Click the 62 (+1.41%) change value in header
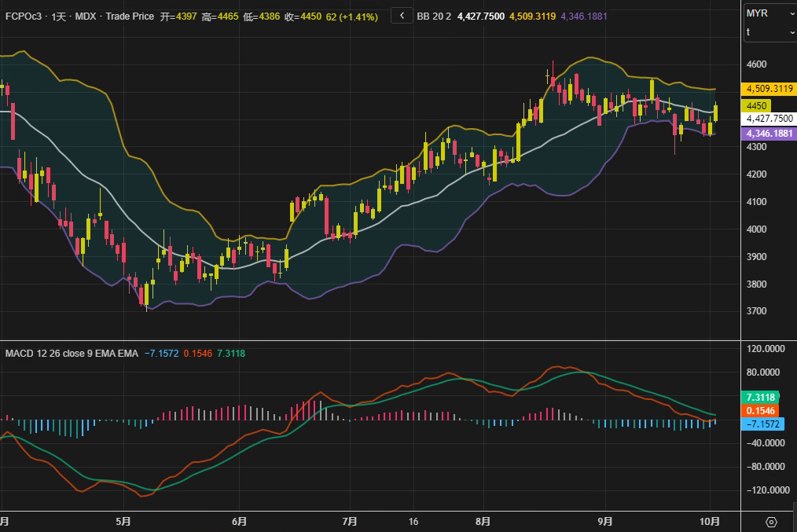 pos(351,17)
